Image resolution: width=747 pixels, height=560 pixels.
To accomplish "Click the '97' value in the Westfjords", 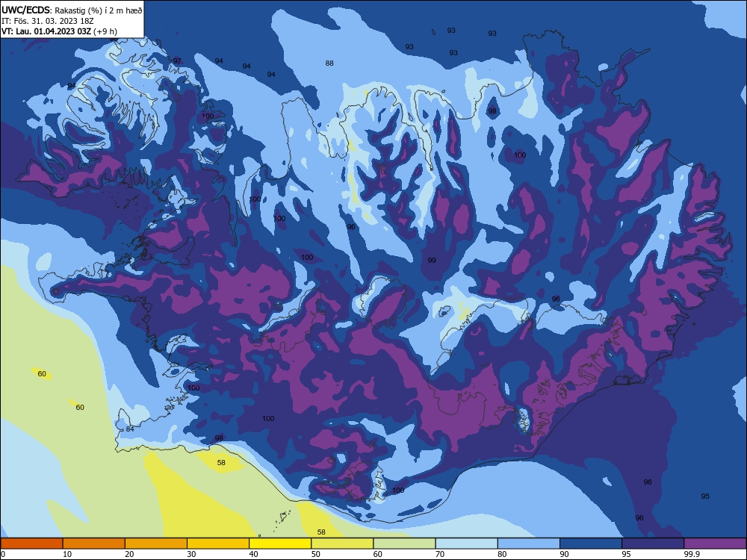I will pos(177,61).
